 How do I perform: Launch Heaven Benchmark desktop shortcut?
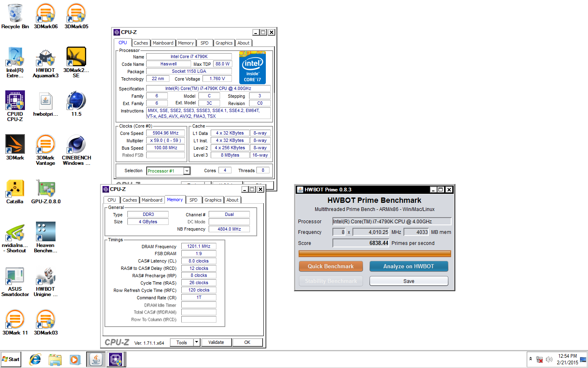[x=46, y=238]
